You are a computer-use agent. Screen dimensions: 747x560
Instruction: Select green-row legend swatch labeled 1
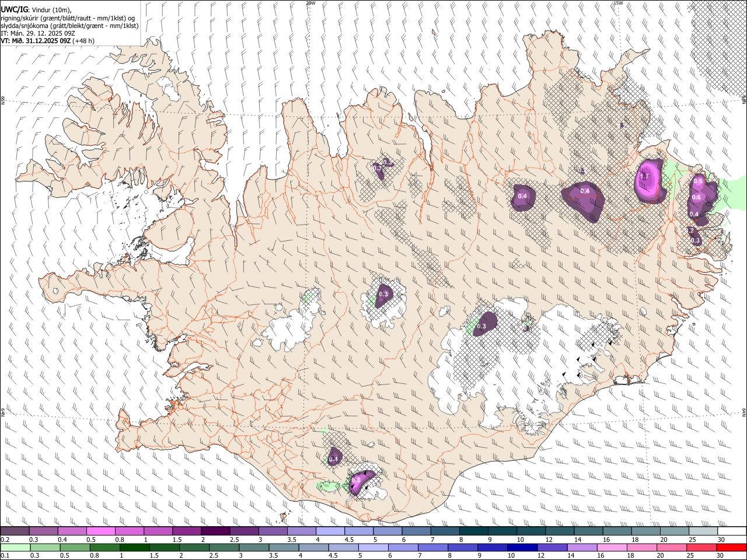pyautogui.click(x=135, y=547)
